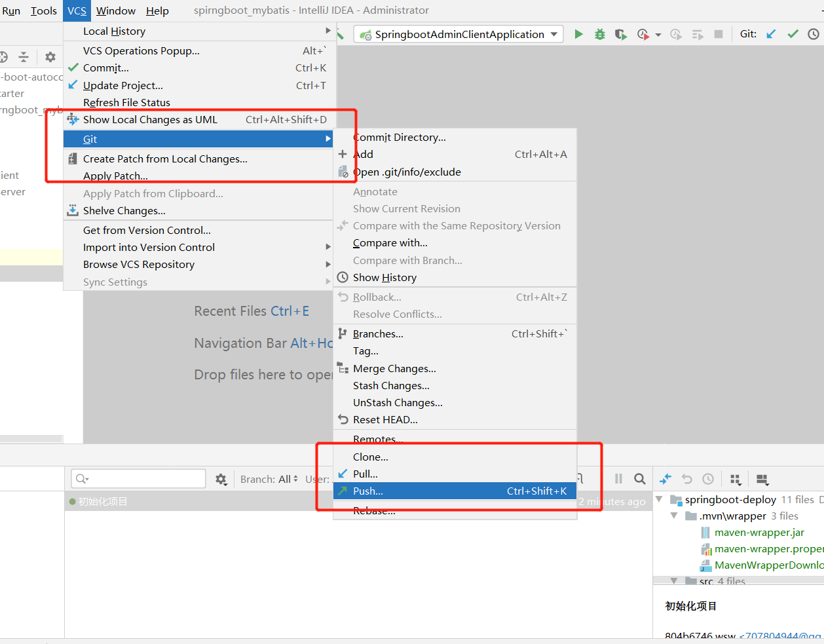Image resolution: width=824 pixels, height=644 pixels.
Task: Click the Git log magnifier search icon
Action: tap(640, 479)
